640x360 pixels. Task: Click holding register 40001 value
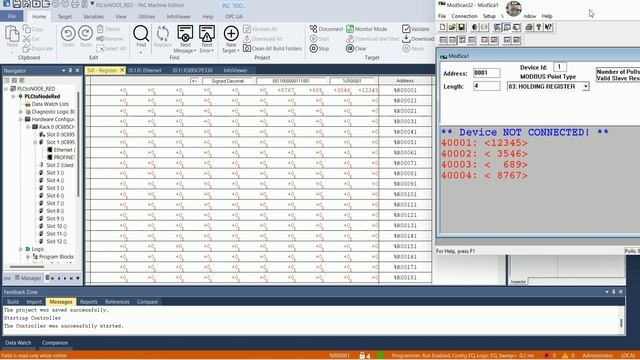click(x=506, y=143)
